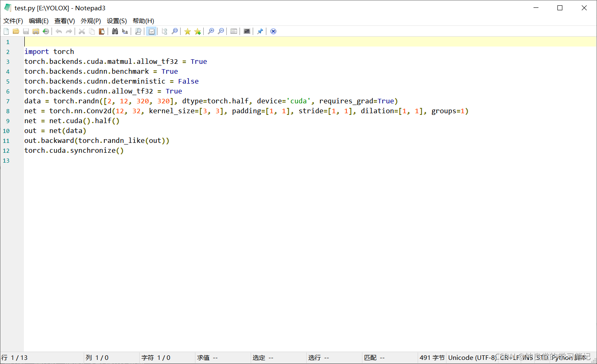Image resolution: width=597 pixels, height=364 pixels.
Task: Open Replace with the 'ba' icon
Action: coord(125,31)
